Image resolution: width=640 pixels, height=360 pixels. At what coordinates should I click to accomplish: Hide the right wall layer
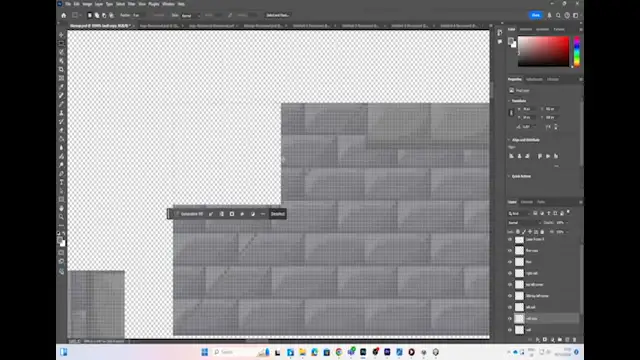(510, 273)
